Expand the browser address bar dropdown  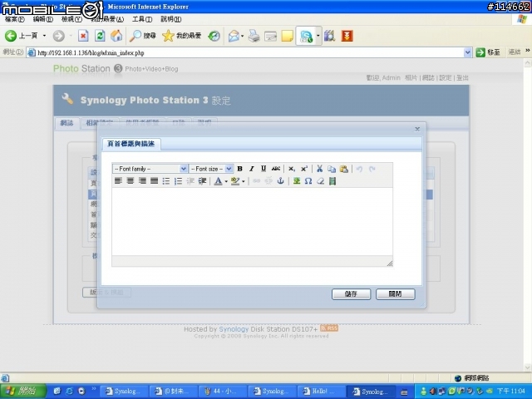(467, 52)
